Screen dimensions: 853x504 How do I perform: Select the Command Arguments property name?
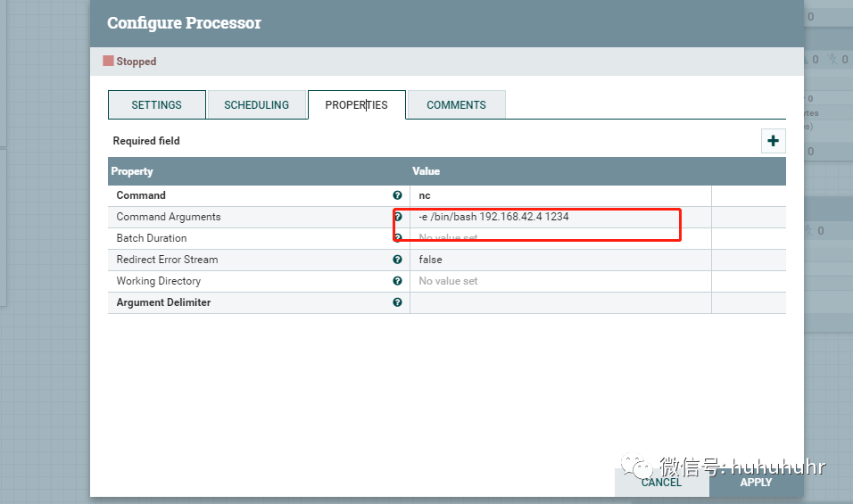click(169, 217)
